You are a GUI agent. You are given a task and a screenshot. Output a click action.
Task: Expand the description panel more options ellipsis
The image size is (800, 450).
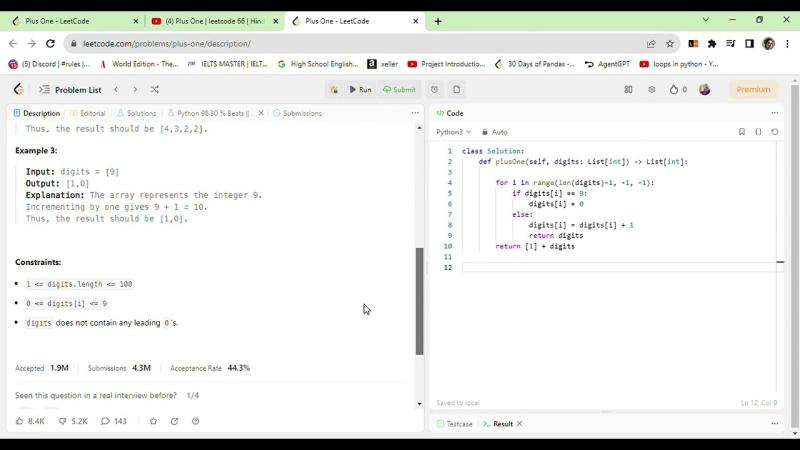[415, 113]
